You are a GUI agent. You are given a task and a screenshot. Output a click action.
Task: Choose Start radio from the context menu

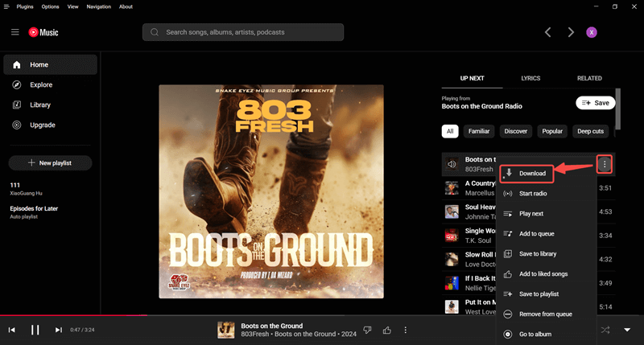coord(547,194)
